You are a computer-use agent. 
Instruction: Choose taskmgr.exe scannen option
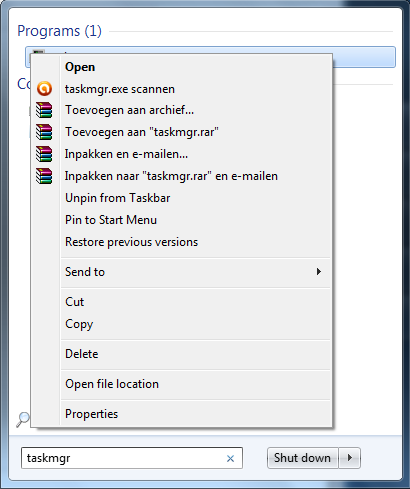point(120,89)
